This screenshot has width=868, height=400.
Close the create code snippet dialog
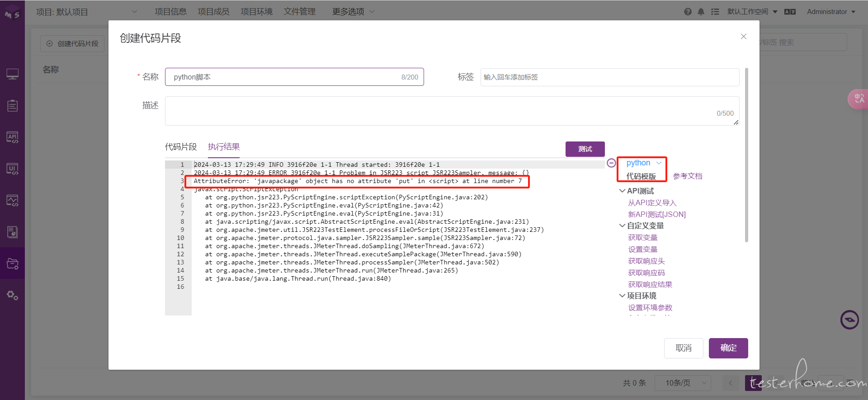(x=744, y=37)
